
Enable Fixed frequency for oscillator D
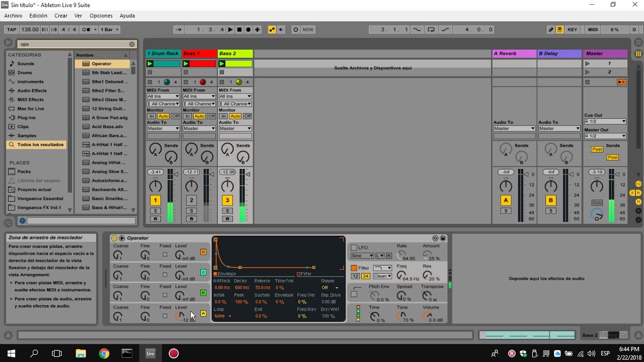tap(165, 254)
